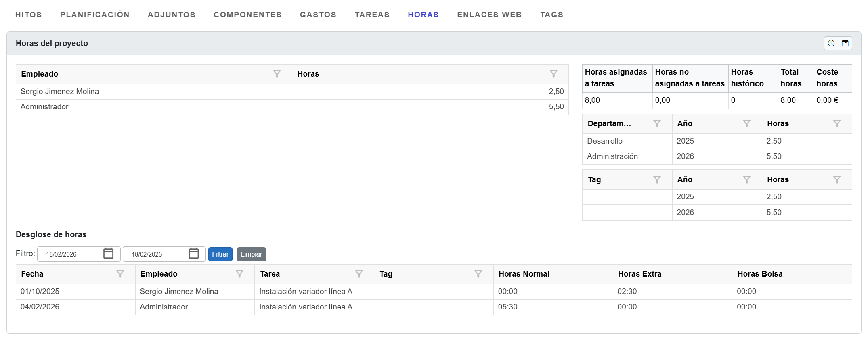Switch to the Gastos tab
This screenshot has width=868, height=340.
coord(318,15)
